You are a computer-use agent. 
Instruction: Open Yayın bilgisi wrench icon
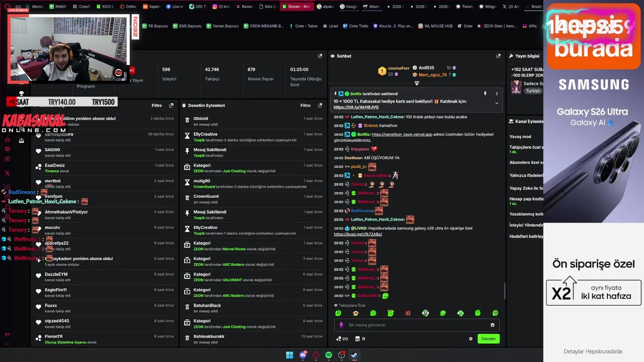point(511,56)
